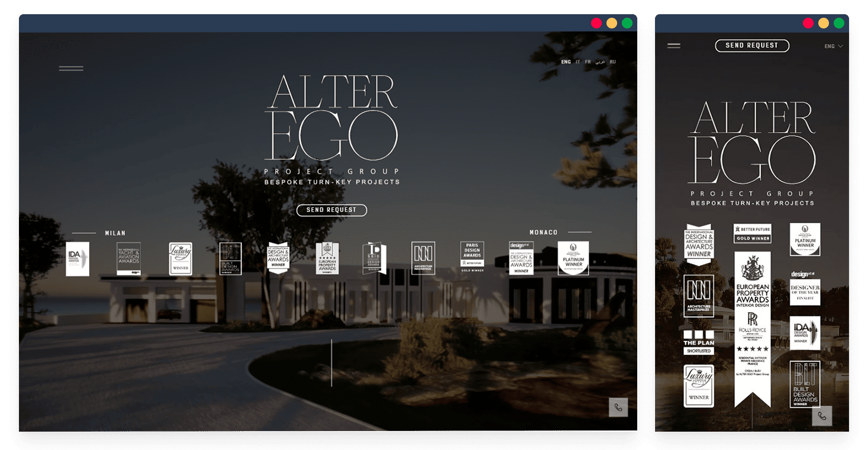Open hamburger menu in mobile view
This screenshot has height=450, width=868.
tap(674, 46)
